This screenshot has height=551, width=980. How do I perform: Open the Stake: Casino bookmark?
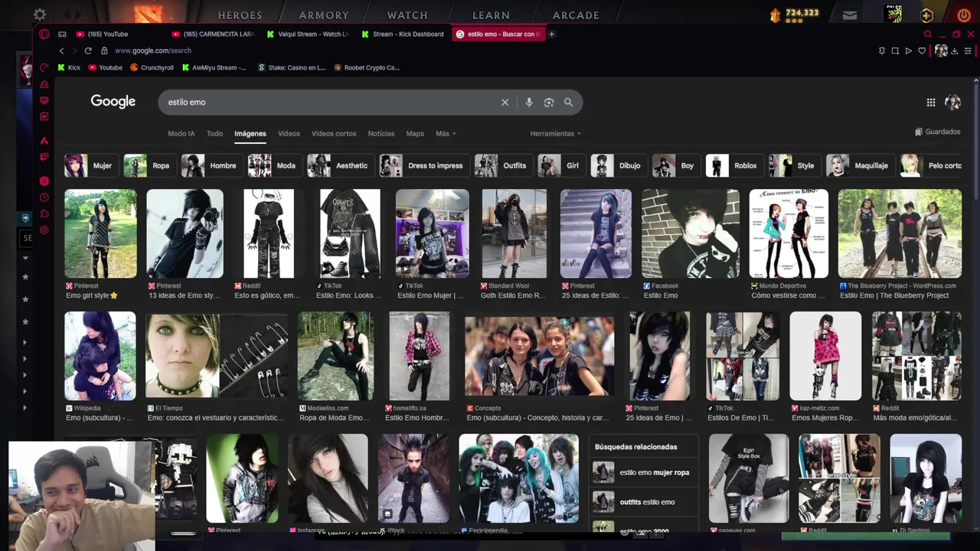pyautogui.click(x=292, y=67)
